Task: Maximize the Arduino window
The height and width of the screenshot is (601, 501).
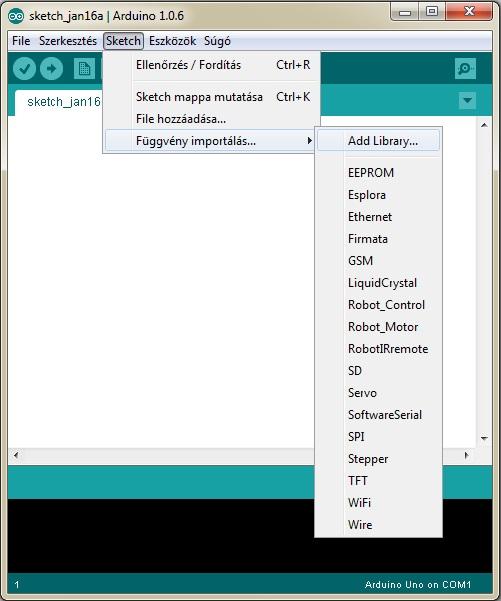Action: pyautogui.click(x=432, y=12)
